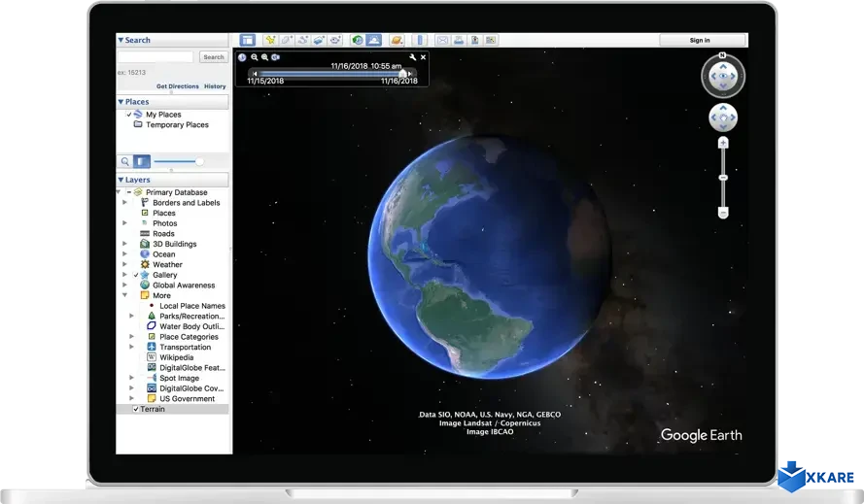
Task: Expand the Ocean layer arrow
Action: point(124,254)
